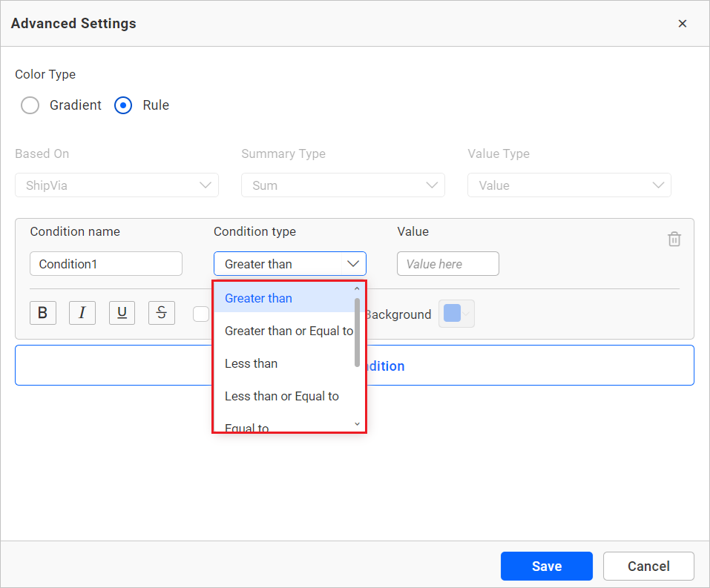This screenshot has width=710, height=588.
Task: Click the Bold formatting icon
Action: 43,313
